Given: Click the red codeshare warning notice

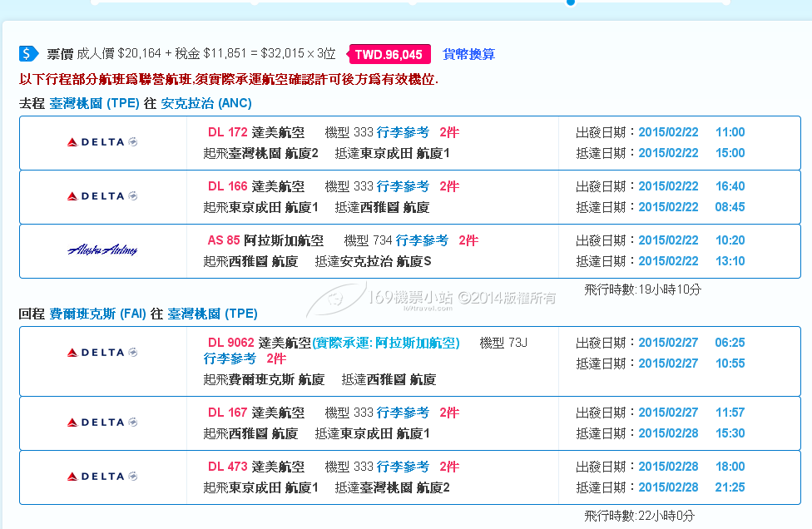Looking at the screenshot, I should [229, 79].
